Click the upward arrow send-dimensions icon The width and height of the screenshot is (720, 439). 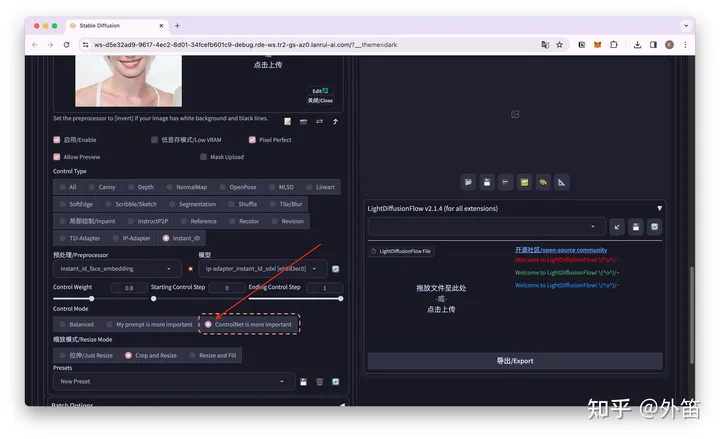pyautogui.click(x=335, y=122)
